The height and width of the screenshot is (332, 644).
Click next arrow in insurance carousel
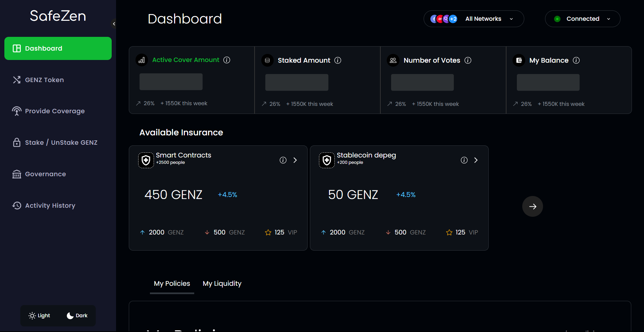pos(532,206)
